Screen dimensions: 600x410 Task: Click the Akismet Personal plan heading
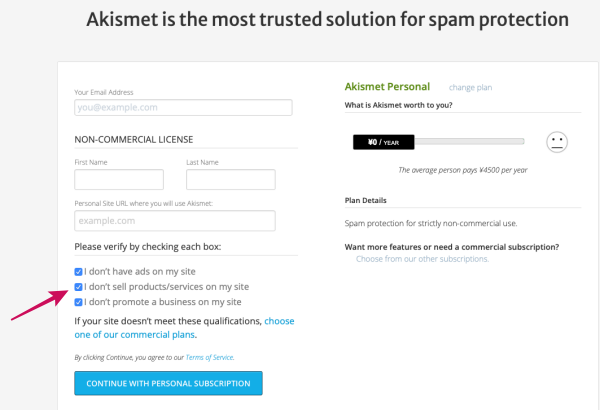[x=387, y=87]
